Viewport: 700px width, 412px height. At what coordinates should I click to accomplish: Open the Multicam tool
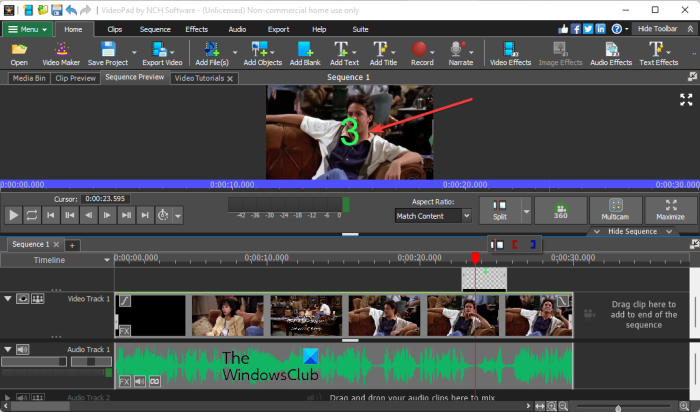pos(615,210)
